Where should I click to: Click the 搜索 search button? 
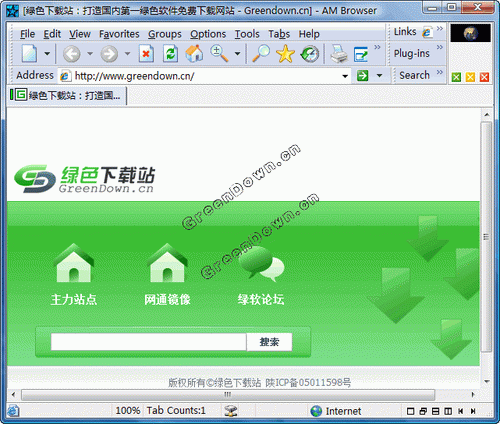269,342
